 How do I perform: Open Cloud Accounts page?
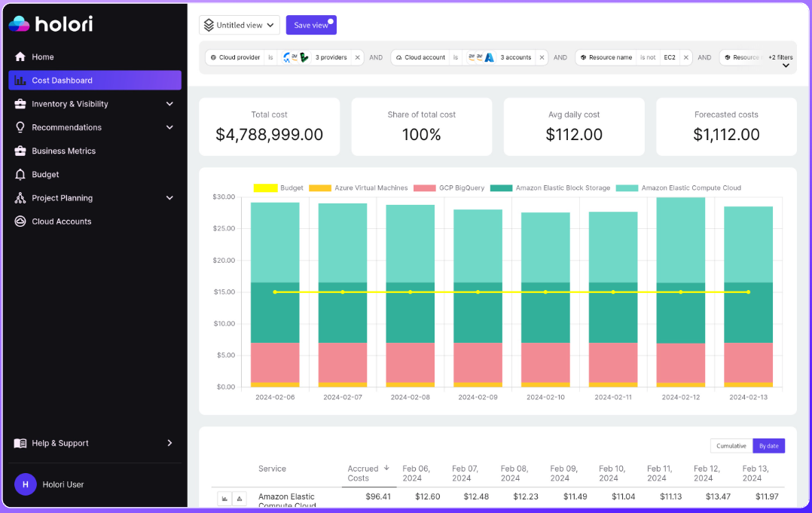(95, 221)
